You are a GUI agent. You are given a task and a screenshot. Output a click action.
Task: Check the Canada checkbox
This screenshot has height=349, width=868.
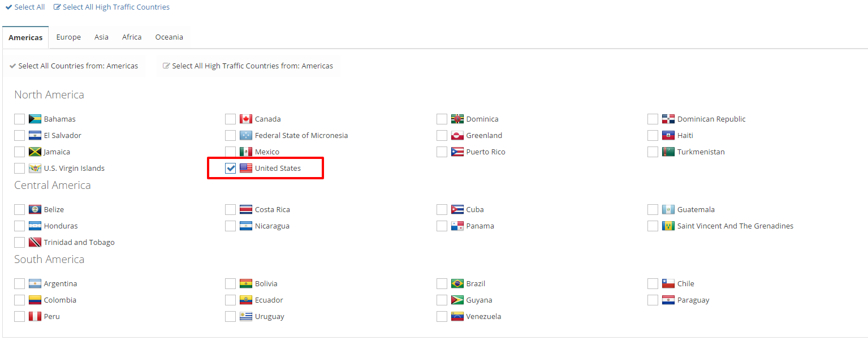[231, 119]
